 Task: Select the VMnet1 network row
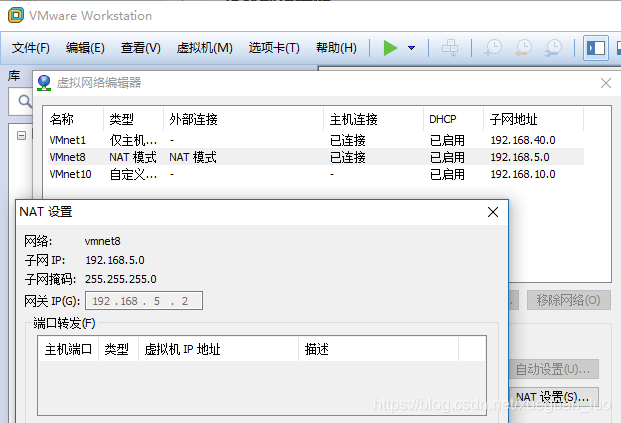click(316, 140)
